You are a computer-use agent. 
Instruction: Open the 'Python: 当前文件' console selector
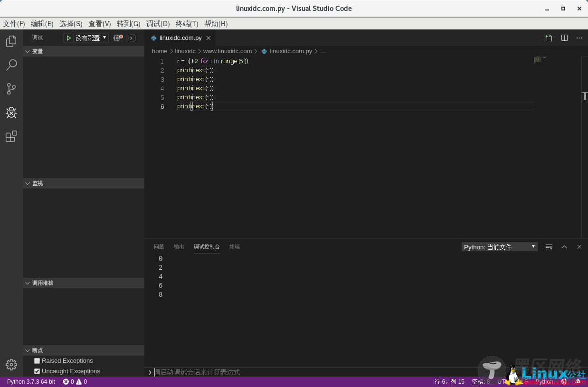click(x=499, y=247)
